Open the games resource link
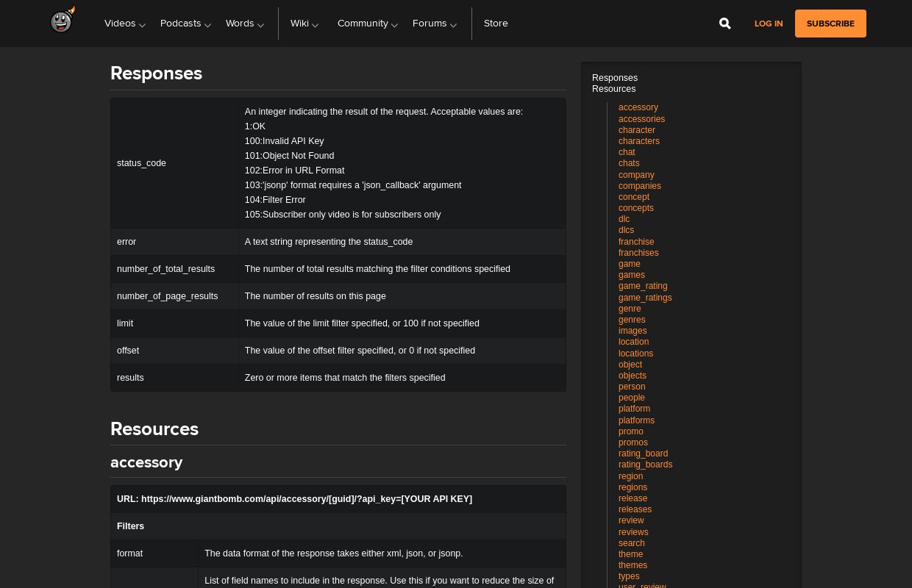This screenshot has height=588, width=912. 632,275
